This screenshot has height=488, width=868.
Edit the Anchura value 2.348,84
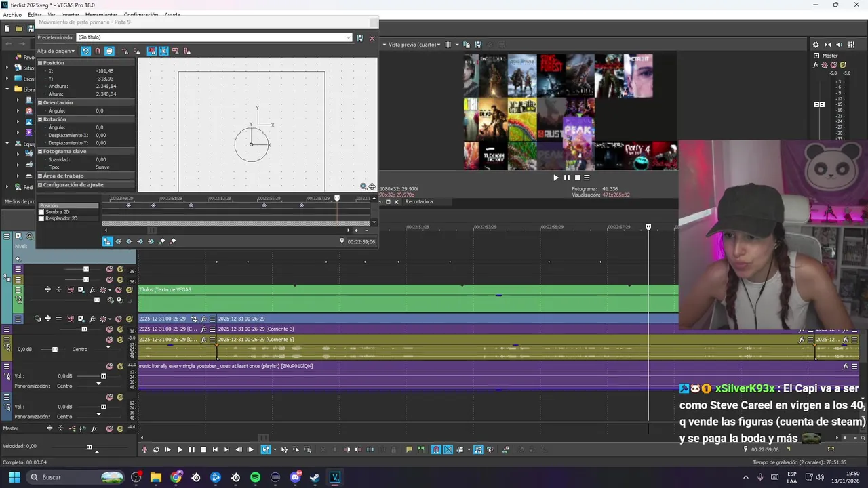coord(106,86)
